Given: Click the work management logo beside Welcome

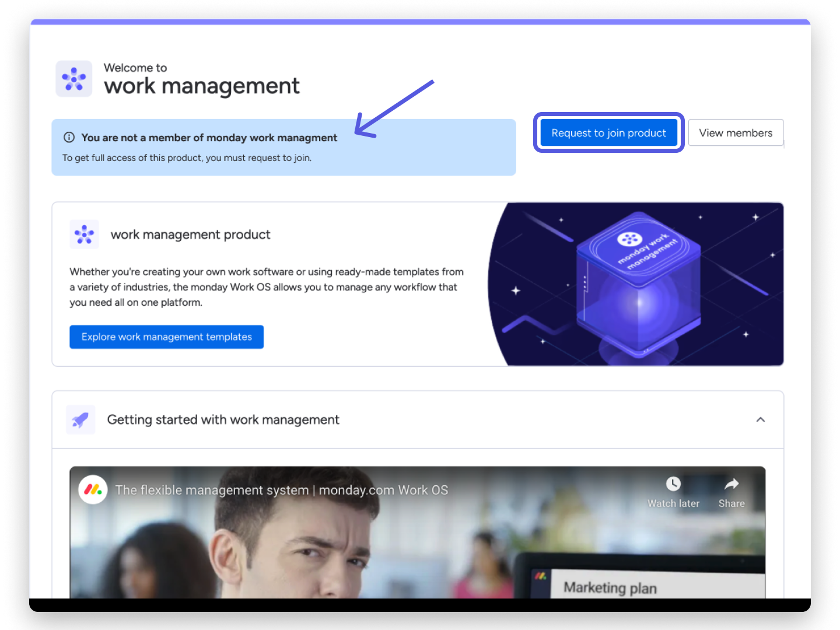Looking at the screenshot, I should [x=74, y=79].
